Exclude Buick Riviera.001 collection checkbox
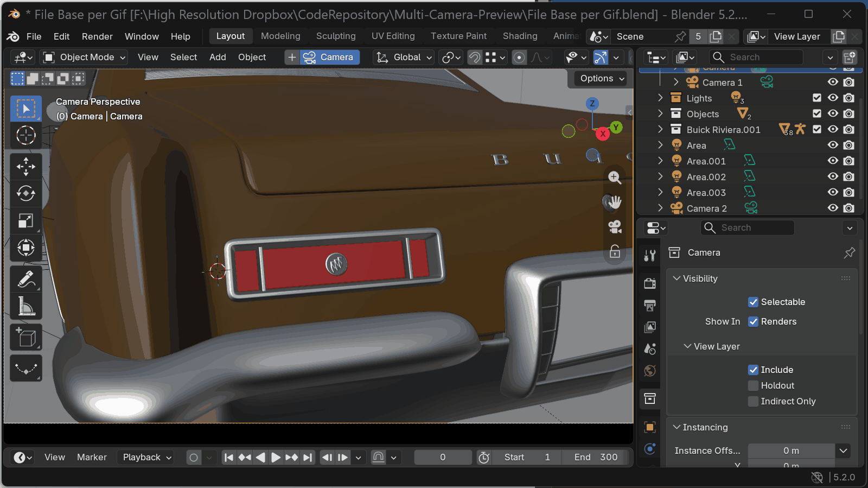868x488 pixels. pyautogui.click(x=817, y=129)
